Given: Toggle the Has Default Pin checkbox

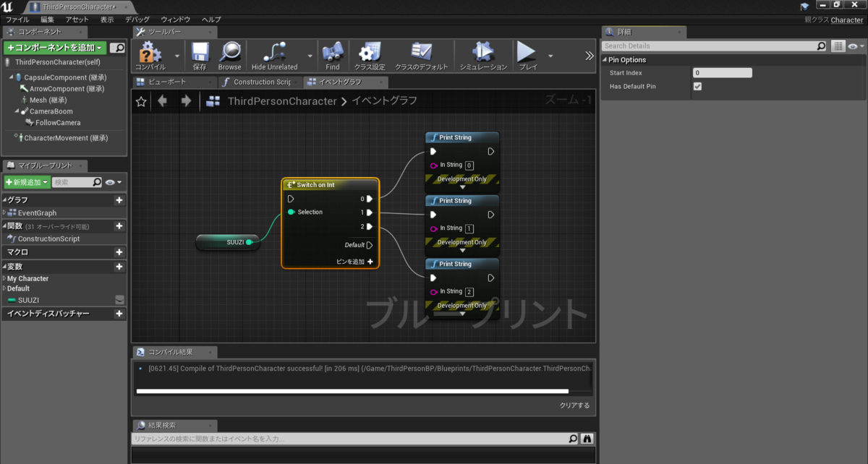Looking at the screenshot, I should click(x=697, y=86).
